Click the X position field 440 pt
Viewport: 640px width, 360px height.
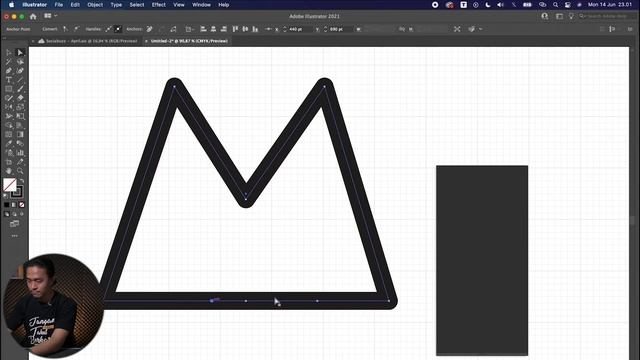[300, 29]
